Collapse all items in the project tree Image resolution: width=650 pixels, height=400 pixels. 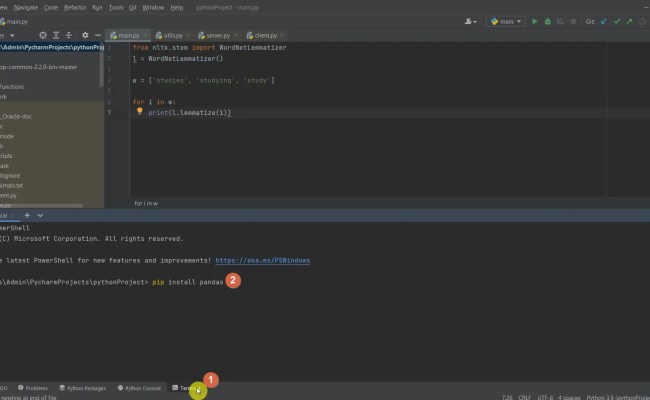[x=69, y=35]
